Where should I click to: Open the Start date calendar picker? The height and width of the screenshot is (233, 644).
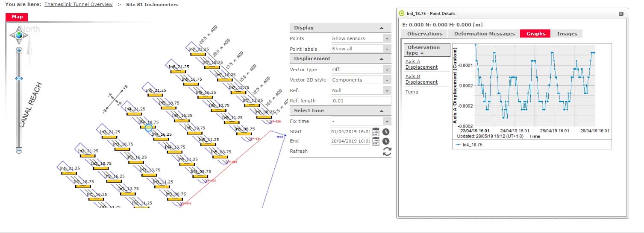[376, 131]
